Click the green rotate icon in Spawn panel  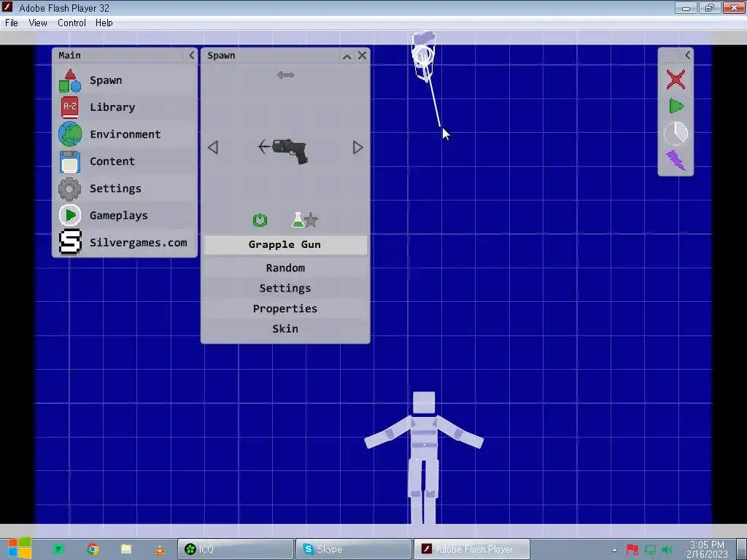[x=260, y=220]
